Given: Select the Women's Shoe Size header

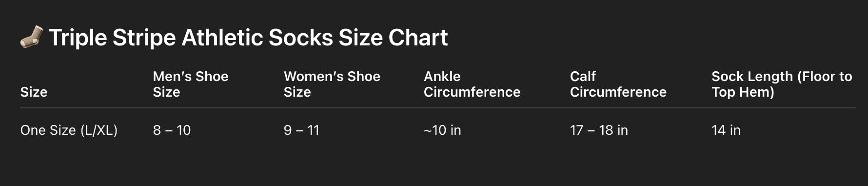Looking at the screenshot, I should [x=332, y=84].
